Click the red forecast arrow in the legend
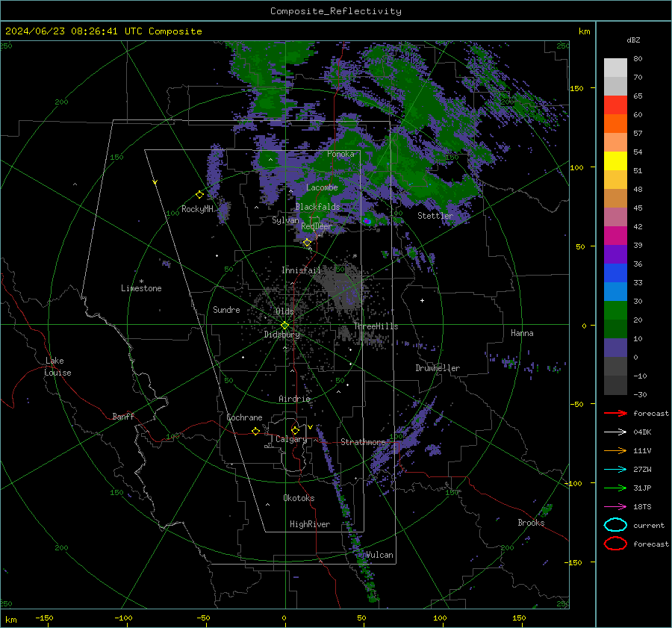This screenshot has height=628, width=672. [x=615, y=413]
